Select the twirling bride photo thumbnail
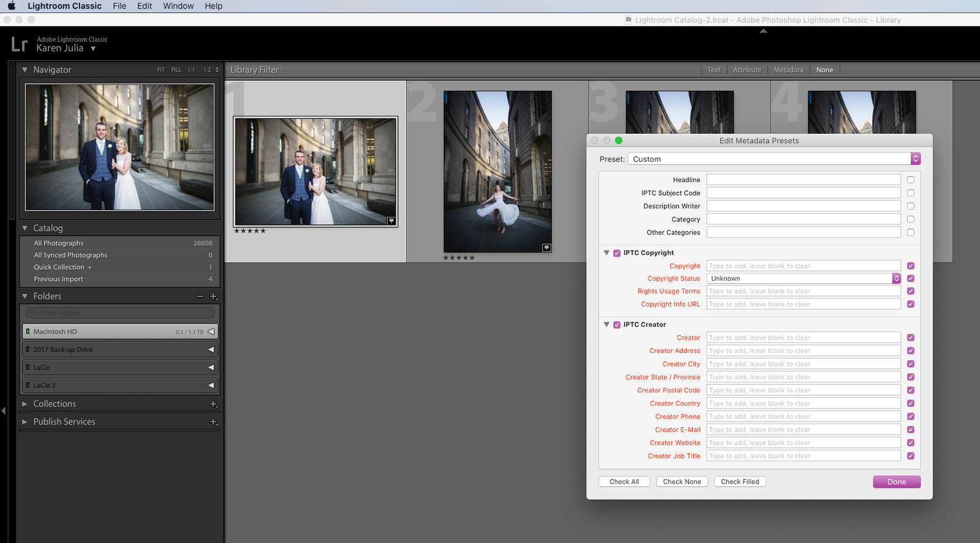 497,172
